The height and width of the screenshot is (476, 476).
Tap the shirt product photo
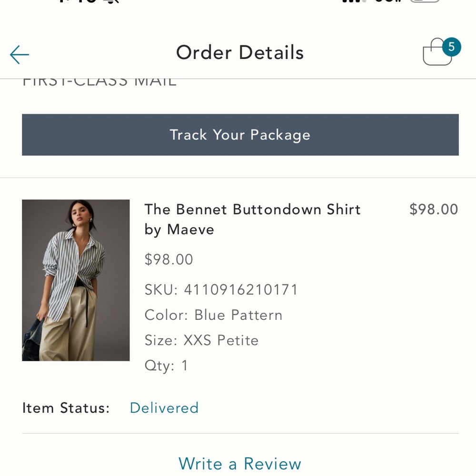tap(76, 280)
